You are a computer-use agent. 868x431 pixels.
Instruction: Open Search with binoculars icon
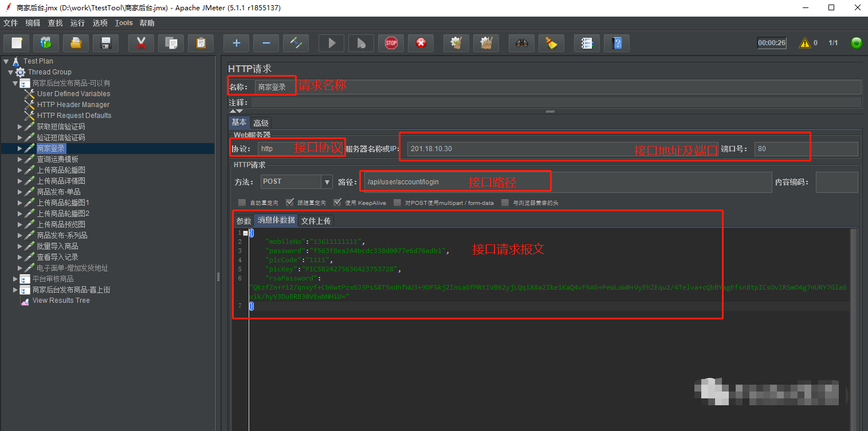click(521, 43)
